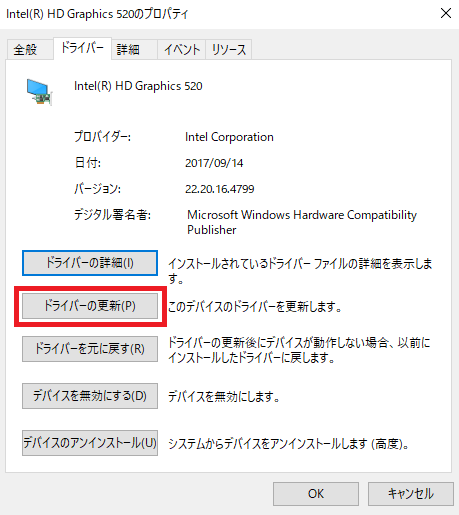This screenshot has width=459, height=515.
Task: Click デバイスを無効にする(D) button
Action: click(x=90, y=396)
